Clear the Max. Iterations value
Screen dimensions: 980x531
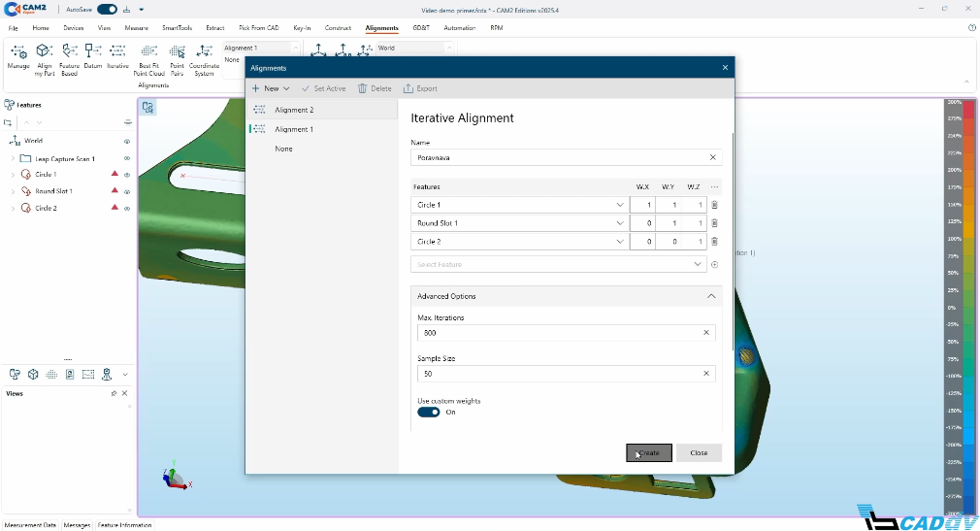(706, 333)
